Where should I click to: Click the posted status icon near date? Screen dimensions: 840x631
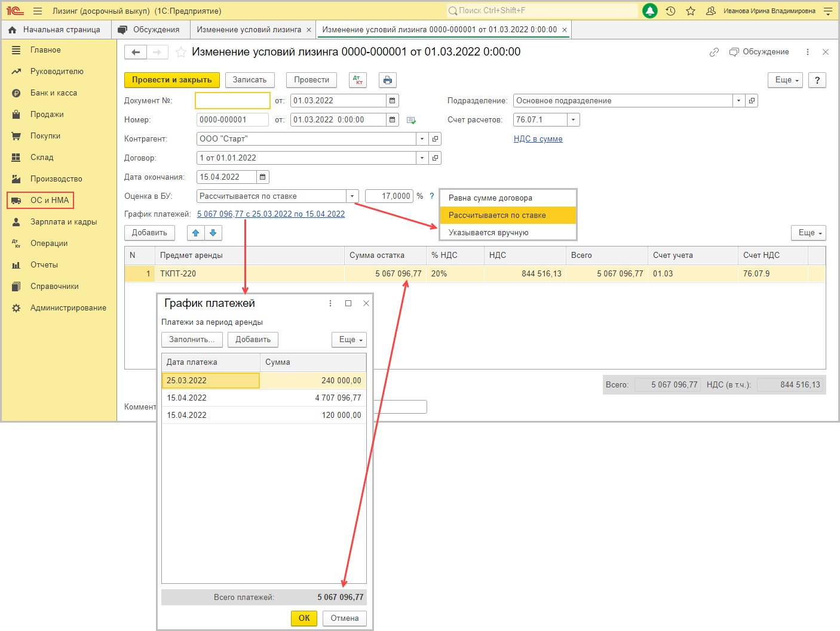click(x=411, y=120)
